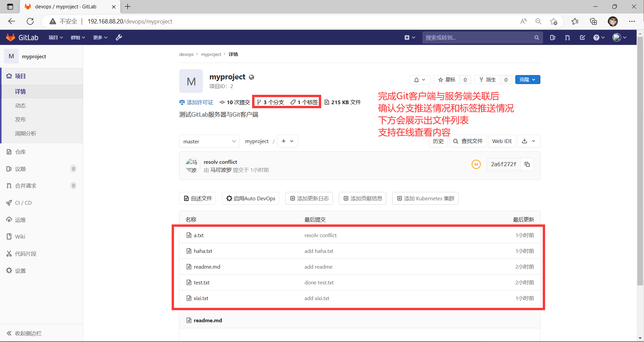644x342 pixels.
Task: Collapse the left sidebar
Action: [24, 333]
